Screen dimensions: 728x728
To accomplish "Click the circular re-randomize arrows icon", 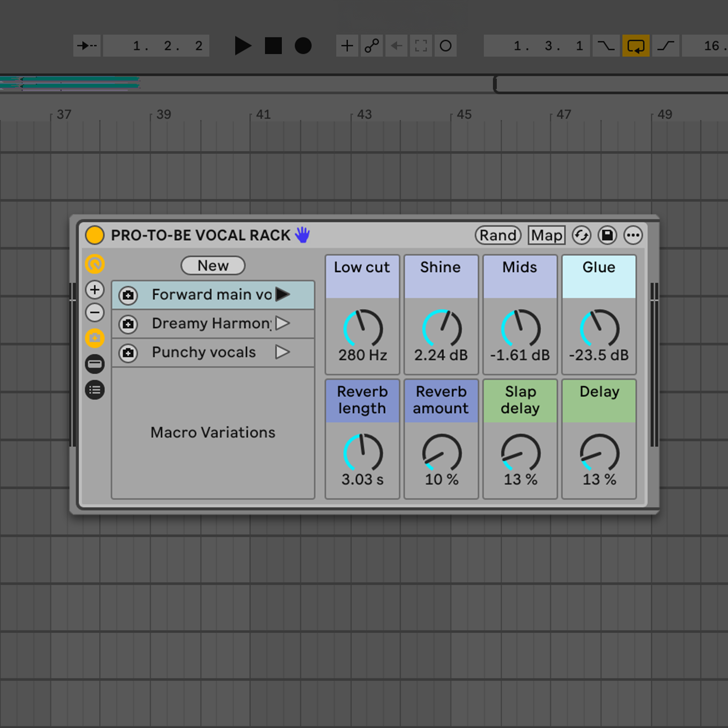I will click(581, 235).
